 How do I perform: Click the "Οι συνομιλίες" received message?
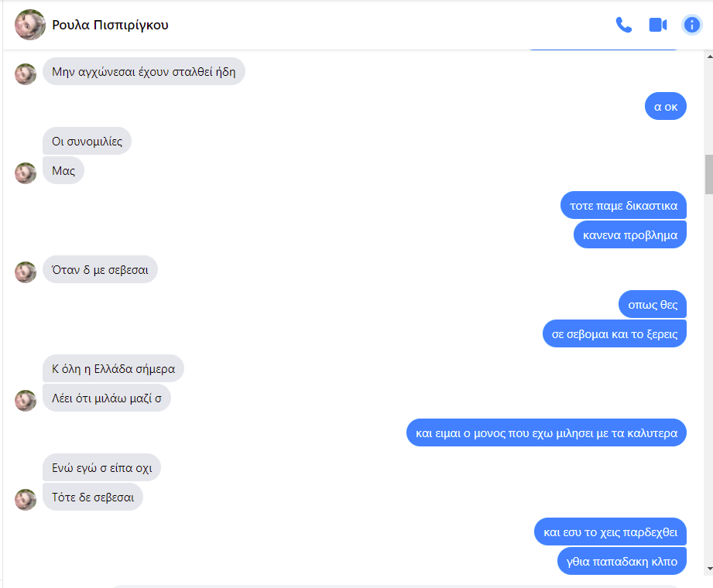pyautogui.click(x=87, y=142)
